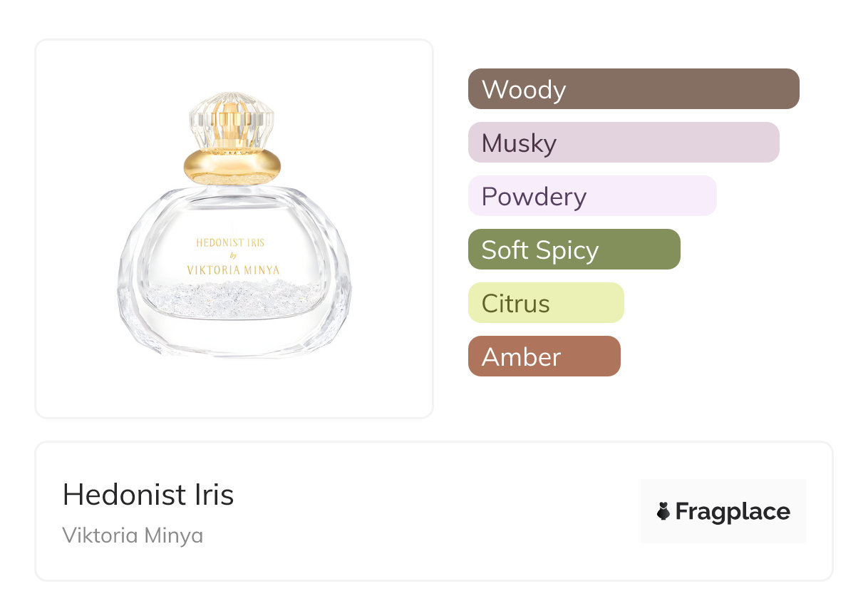Select the brown Woody accord bar

click(634, 89)
